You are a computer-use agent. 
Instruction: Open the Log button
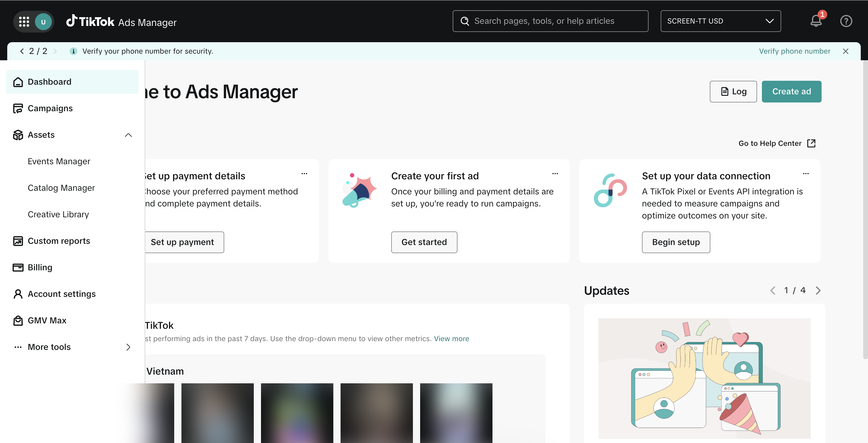tap(733, 92)
